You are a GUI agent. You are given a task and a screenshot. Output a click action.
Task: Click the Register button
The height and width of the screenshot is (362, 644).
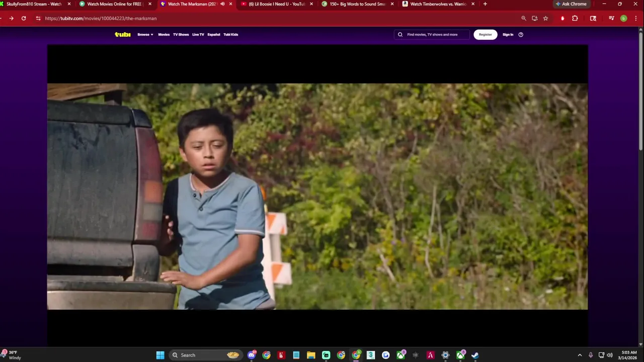point(486,35)
